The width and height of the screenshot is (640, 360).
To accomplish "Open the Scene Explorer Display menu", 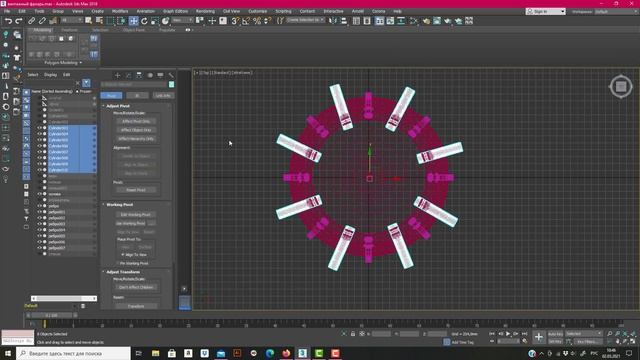I will tap(51, 75).
